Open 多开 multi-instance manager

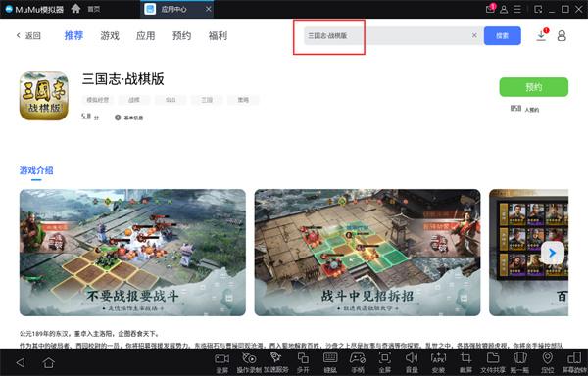[303, 362]
